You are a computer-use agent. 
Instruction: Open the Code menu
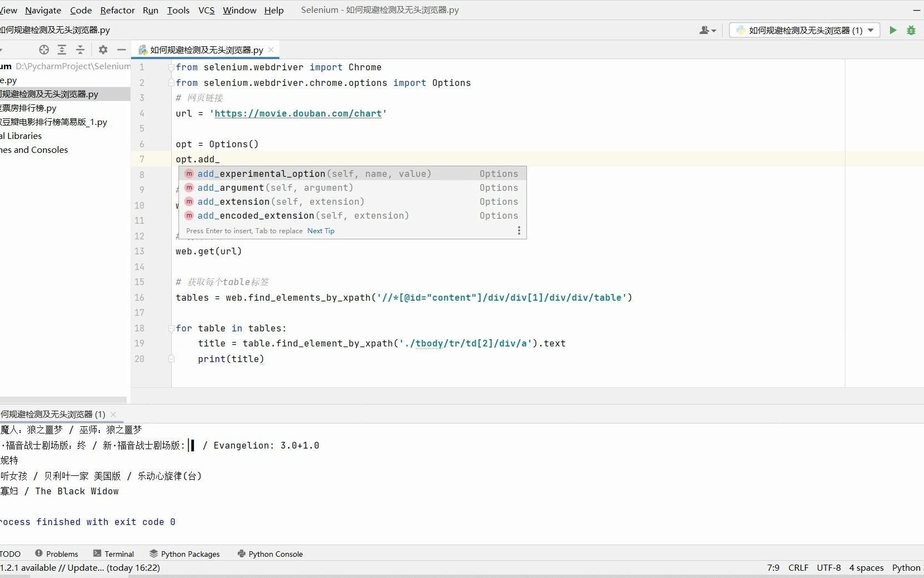(81, 10)
